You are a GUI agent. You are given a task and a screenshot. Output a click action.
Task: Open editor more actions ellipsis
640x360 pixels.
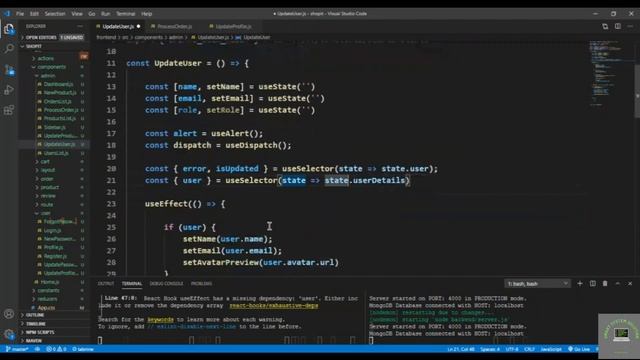[630, 26]
